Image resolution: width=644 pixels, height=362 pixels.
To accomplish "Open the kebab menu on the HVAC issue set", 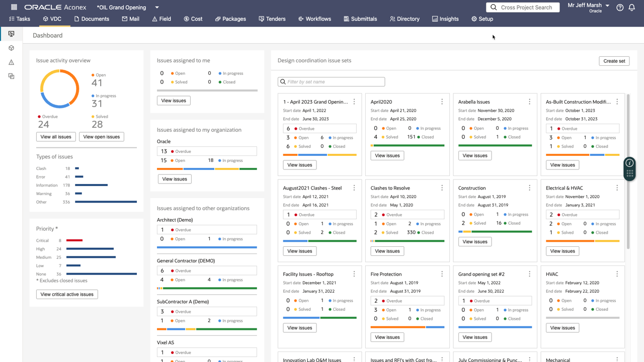I will pyautogui.click(x=617, y=275).
